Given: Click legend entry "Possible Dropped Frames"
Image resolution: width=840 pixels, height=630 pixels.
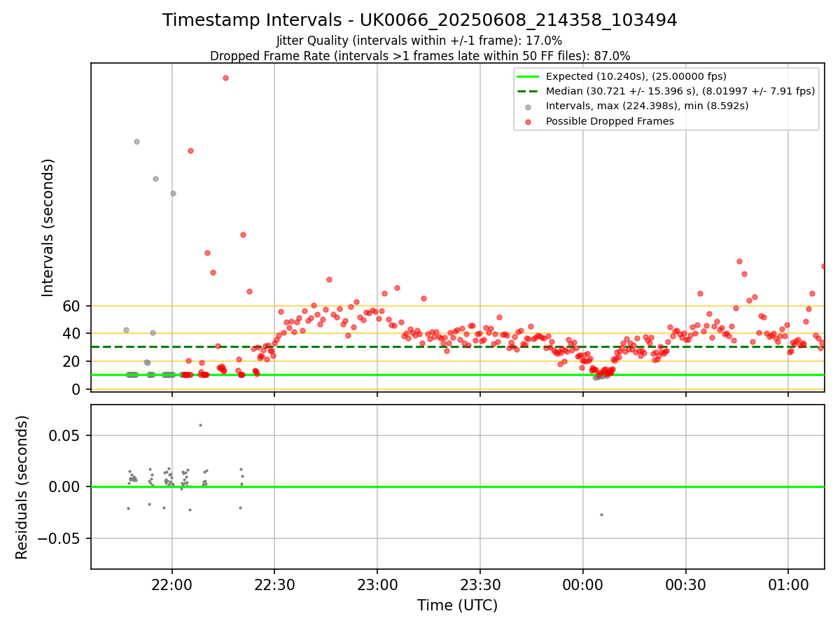Looking at the screenshot, I should click(x=610, y=121).
